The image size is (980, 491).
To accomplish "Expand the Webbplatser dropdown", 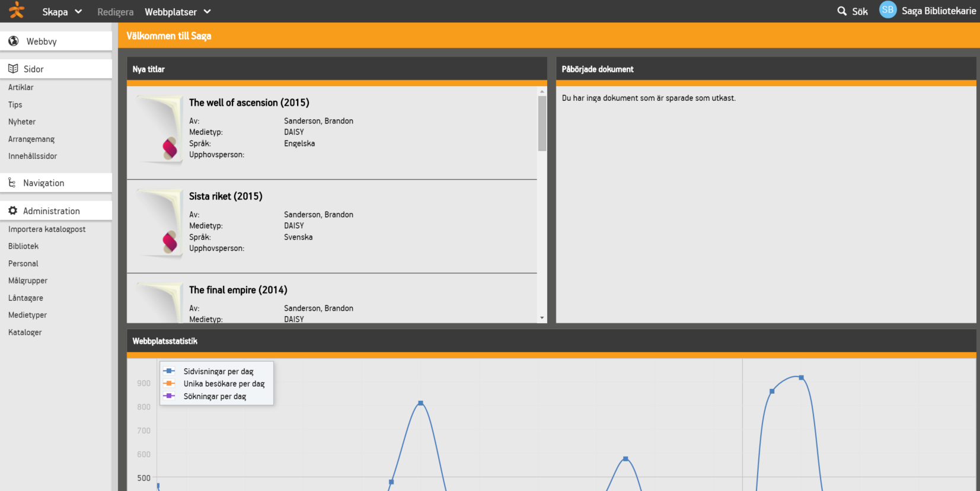I will point(178,12).
